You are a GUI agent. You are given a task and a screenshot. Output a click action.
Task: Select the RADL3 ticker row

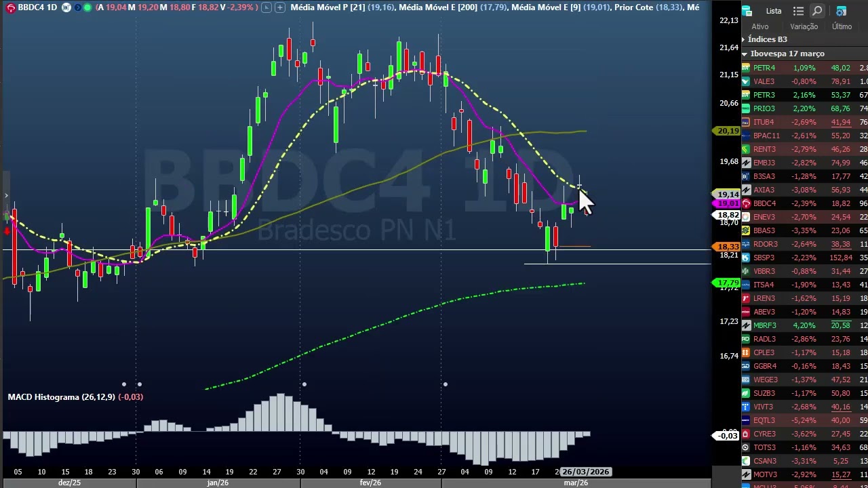coord(804,339)
